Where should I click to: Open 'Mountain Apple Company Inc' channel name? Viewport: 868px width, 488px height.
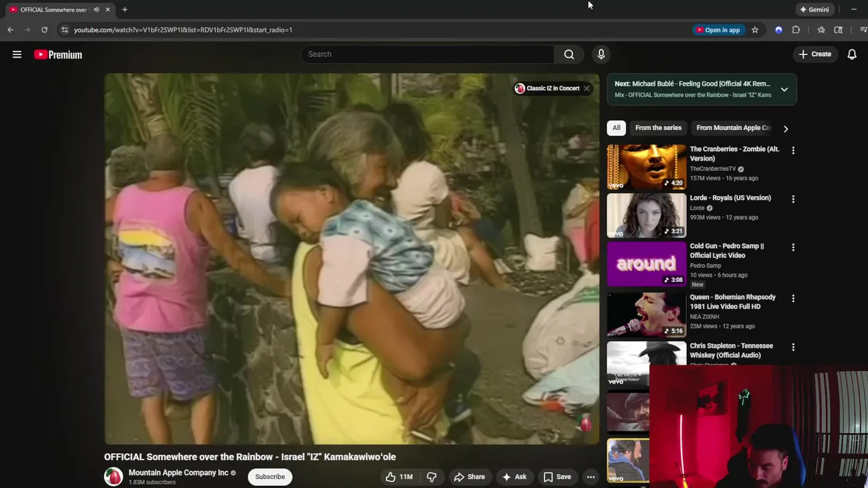pyautogui.click(x=178, y=472)
